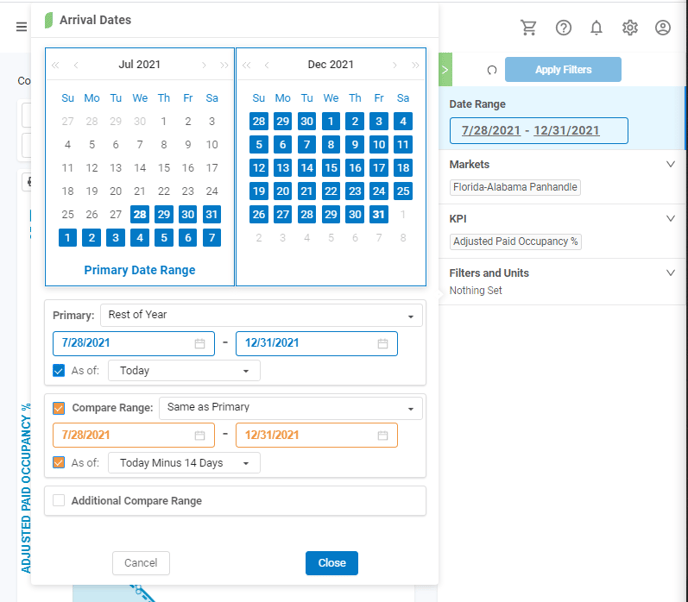This screenshot has height=602, width=688.
Task: Open the Same as Primary compare dropdown
Action: tap(290, 408)
